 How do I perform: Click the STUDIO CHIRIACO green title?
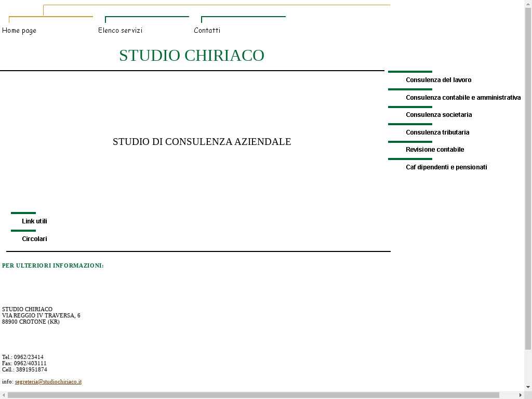192,55
